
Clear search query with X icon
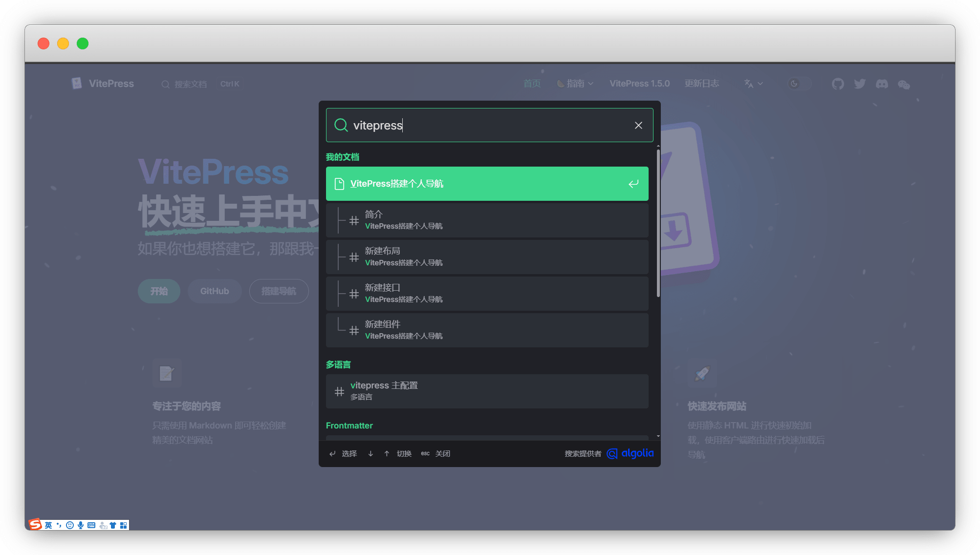pos(638,126)
